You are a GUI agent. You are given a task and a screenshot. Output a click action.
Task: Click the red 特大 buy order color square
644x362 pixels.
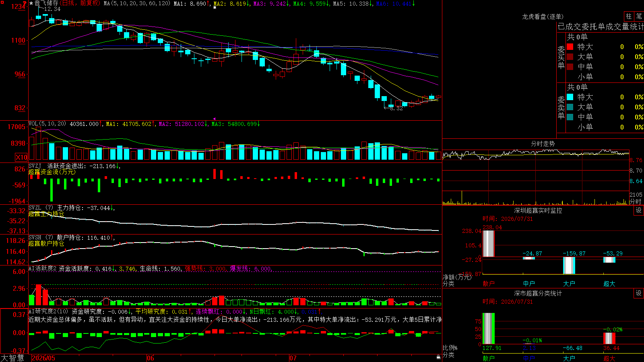pos(570,47)
